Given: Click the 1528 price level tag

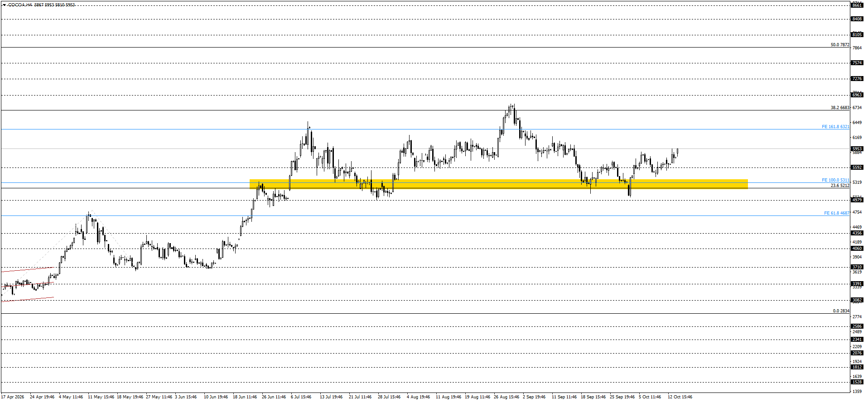Looking at the screenshot, I should (x=857, y=382).
